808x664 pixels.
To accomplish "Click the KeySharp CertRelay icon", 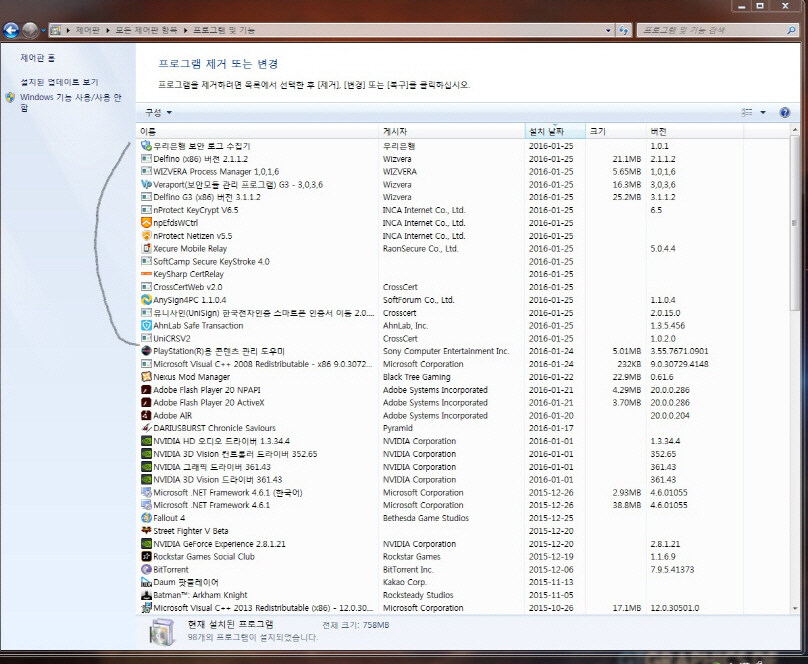I will click(x=146, y=274).
